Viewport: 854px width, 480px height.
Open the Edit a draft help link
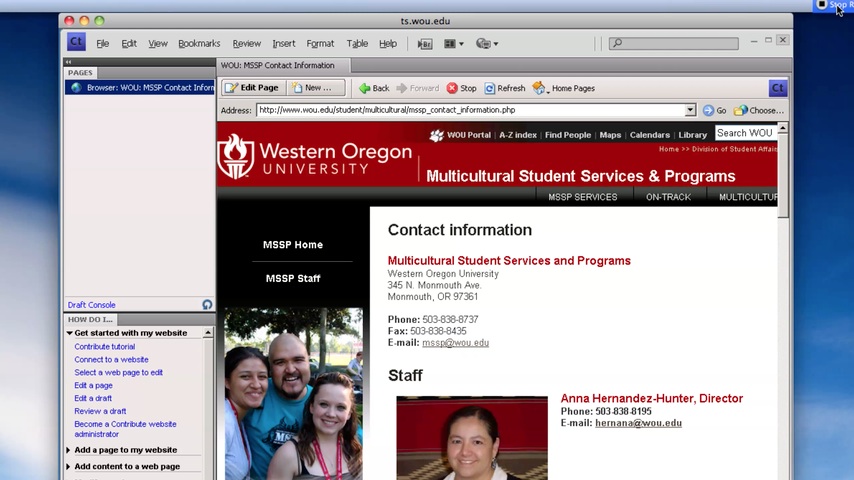93,398
